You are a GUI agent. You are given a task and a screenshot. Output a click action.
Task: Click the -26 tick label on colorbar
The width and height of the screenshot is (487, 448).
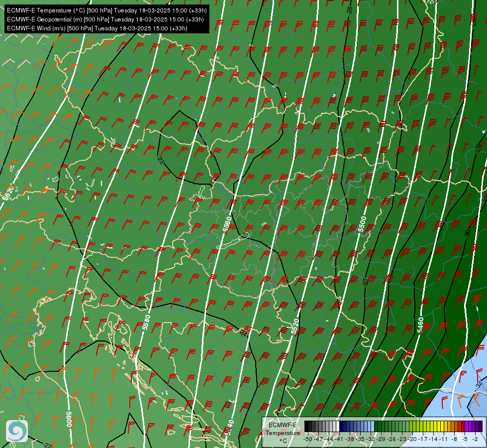(x=392, y=439)
